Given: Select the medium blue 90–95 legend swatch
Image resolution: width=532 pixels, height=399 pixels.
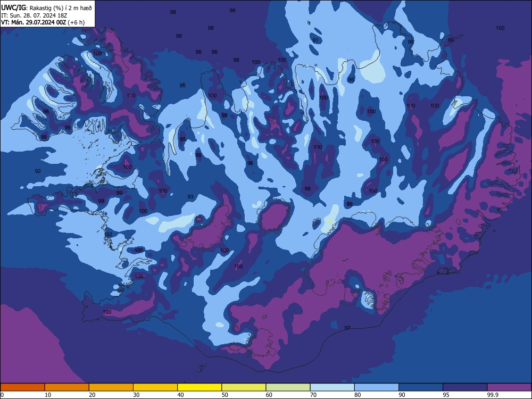Looking at the screenshot, I should pyautogui.click(x=421, y=387).
